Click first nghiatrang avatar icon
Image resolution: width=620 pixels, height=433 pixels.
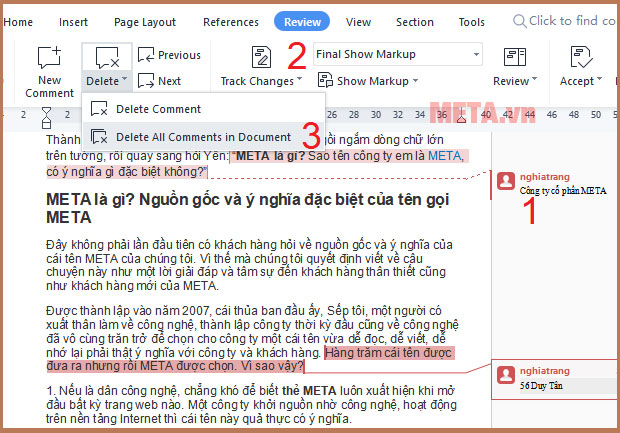[x=506, y=181]
